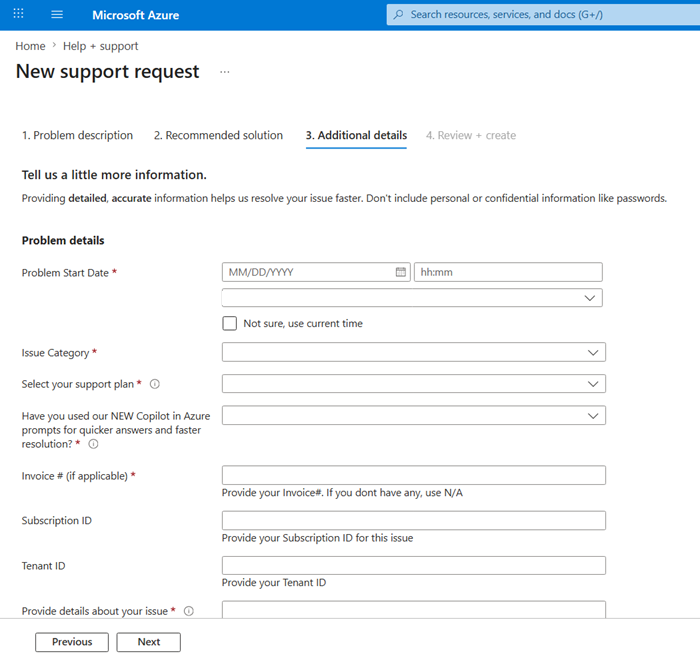Click the Copilot question info icon
The width and height of the screenshot is (700, 666).
[93, 444]
